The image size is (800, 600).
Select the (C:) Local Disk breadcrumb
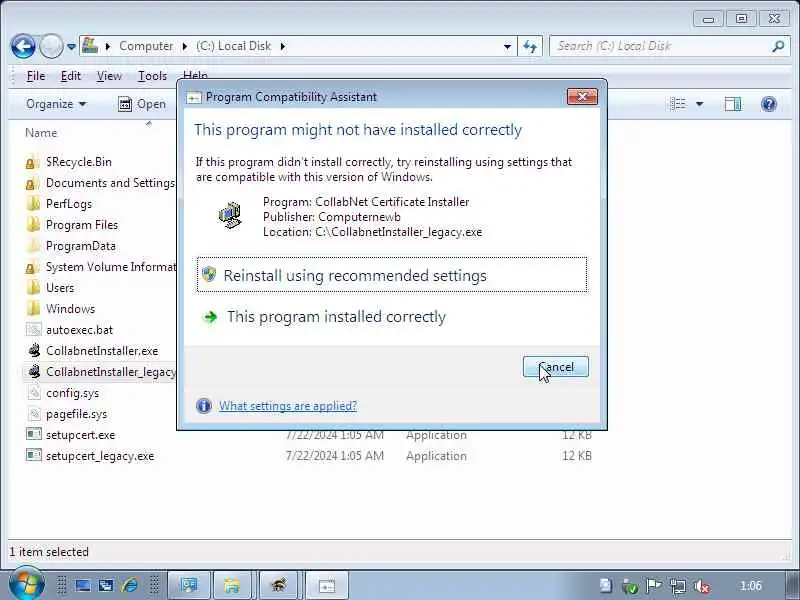[234, 46]
